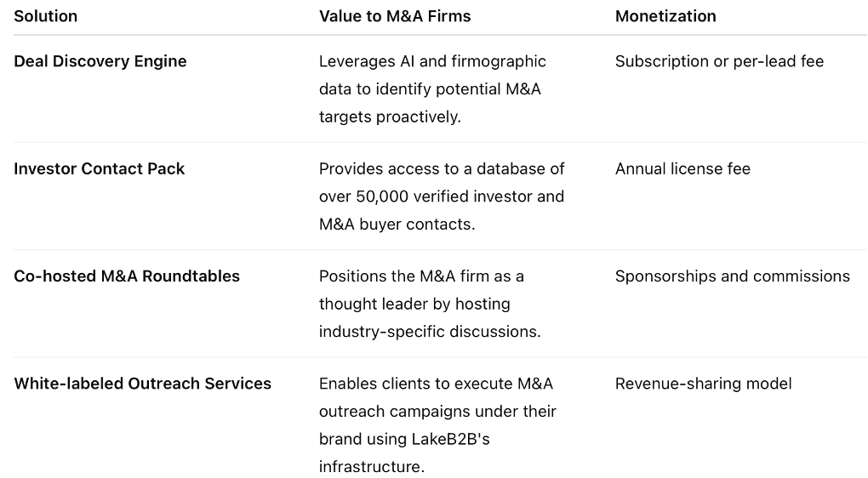Select White-labeled Outreach Services title
The height and width of the screenshot is (478, 868).
coord(142,383)
